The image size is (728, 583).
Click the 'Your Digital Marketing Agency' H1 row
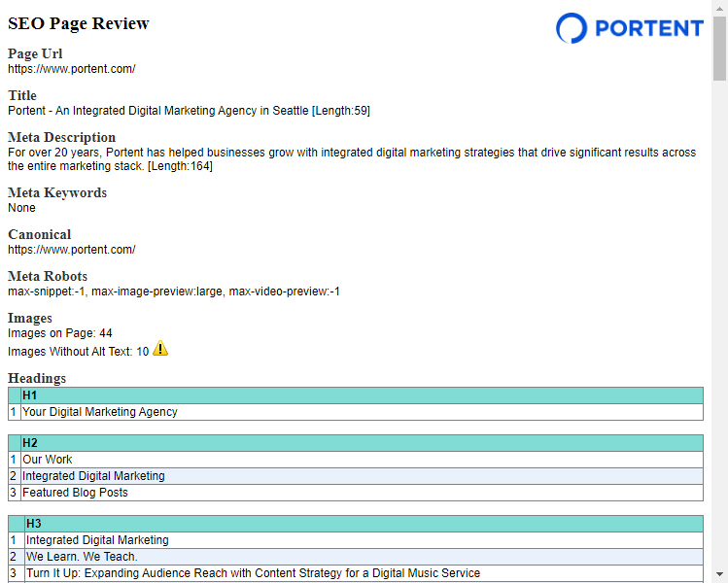coord(356,412)
